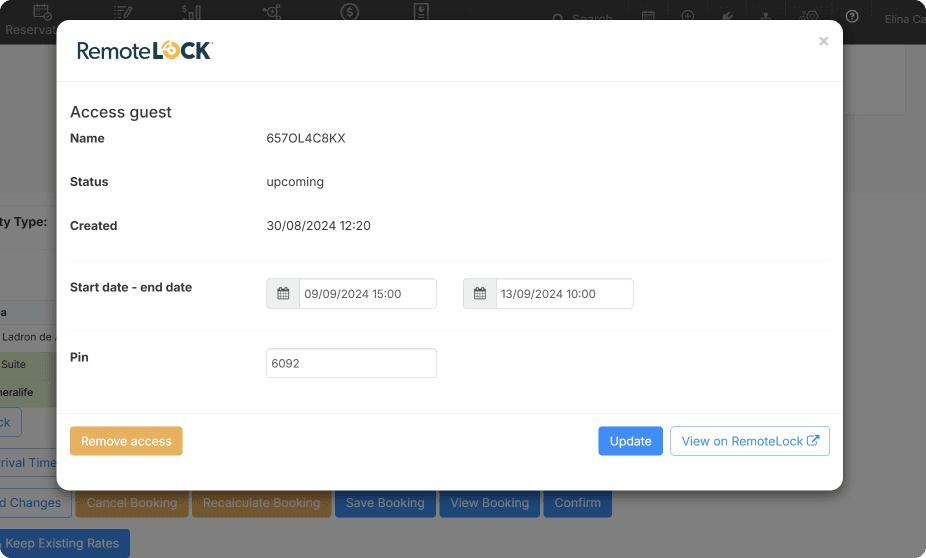Image resolution: width=926 pixels, height=558 pixels.
Task: Edit the start date field 09/09/2024 15:00
Action: (368, 293)
